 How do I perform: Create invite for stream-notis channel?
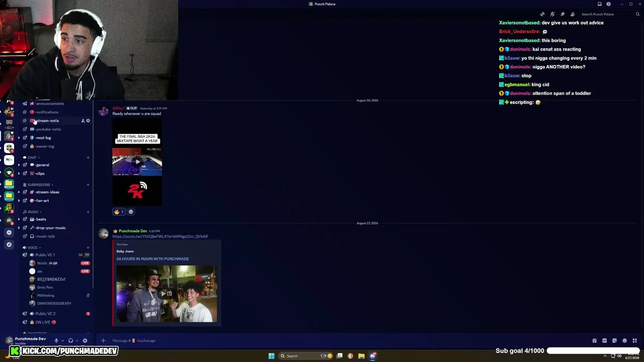coord(83,121)
